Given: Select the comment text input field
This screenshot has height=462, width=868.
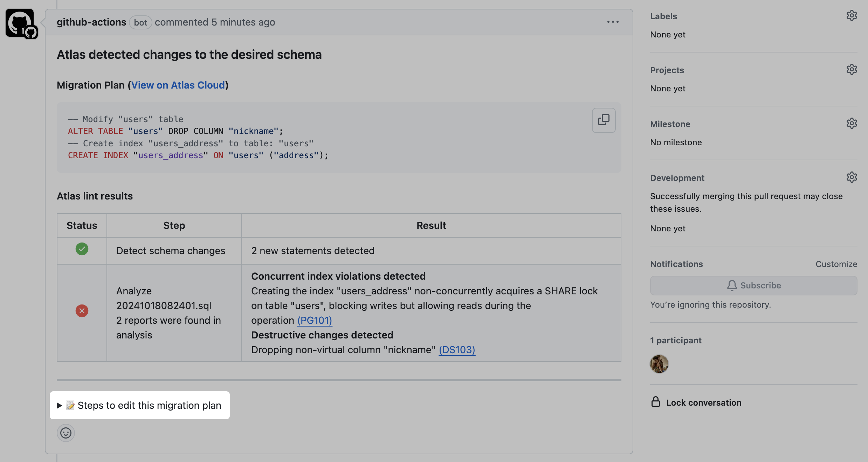Looking at the screenshot, I should [x=66, y=432].
